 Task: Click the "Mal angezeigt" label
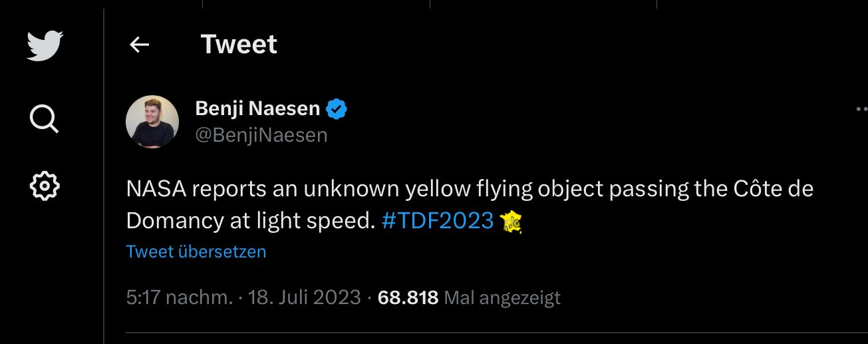point(502,297)
